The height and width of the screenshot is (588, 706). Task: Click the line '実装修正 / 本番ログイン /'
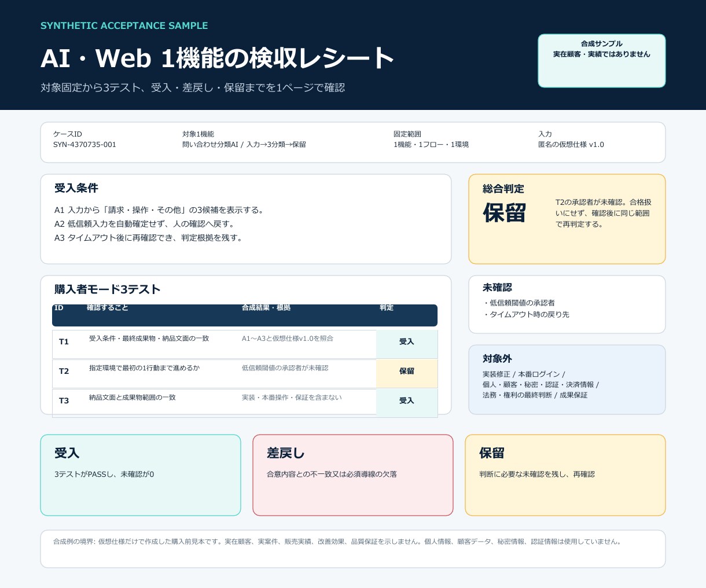[524, 374]
